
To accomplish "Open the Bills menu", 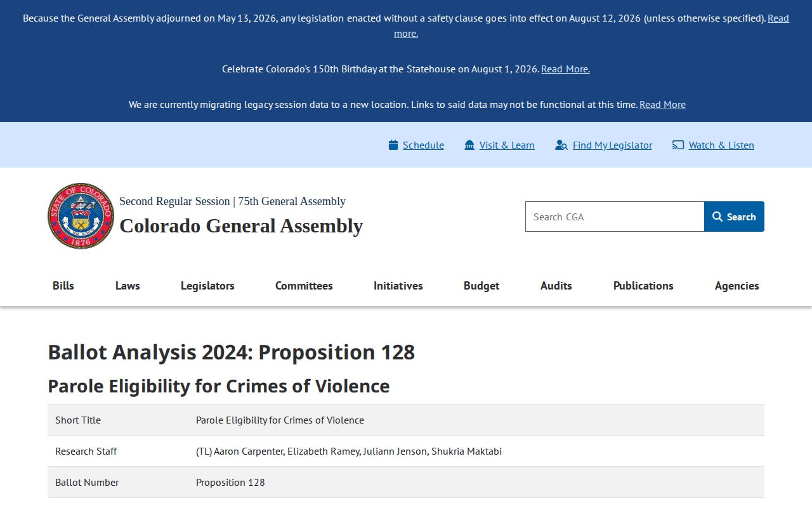I will point(63,286).
